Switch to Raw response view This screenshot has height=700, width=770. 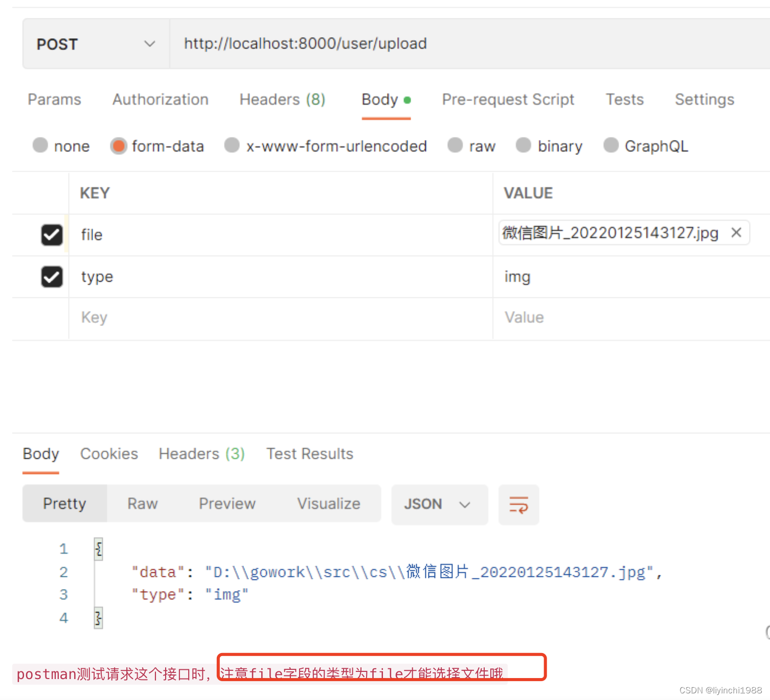(143, 504)
